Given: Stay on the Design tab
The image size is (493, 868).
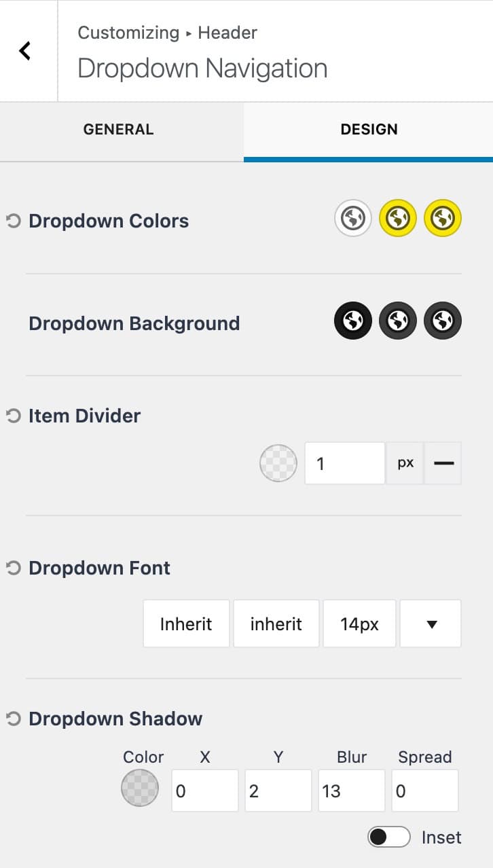Looking at the screenshot, I should tap(369, 130).
